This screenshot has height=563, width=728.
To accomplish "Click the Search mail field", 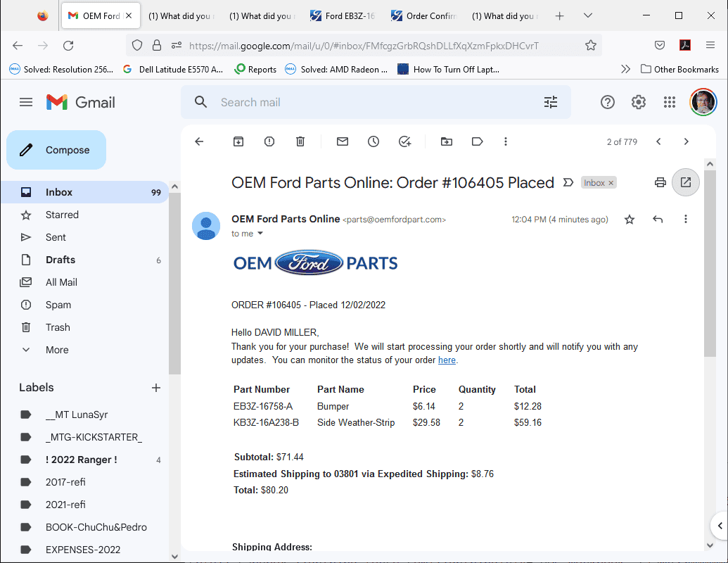I will 375,102.
